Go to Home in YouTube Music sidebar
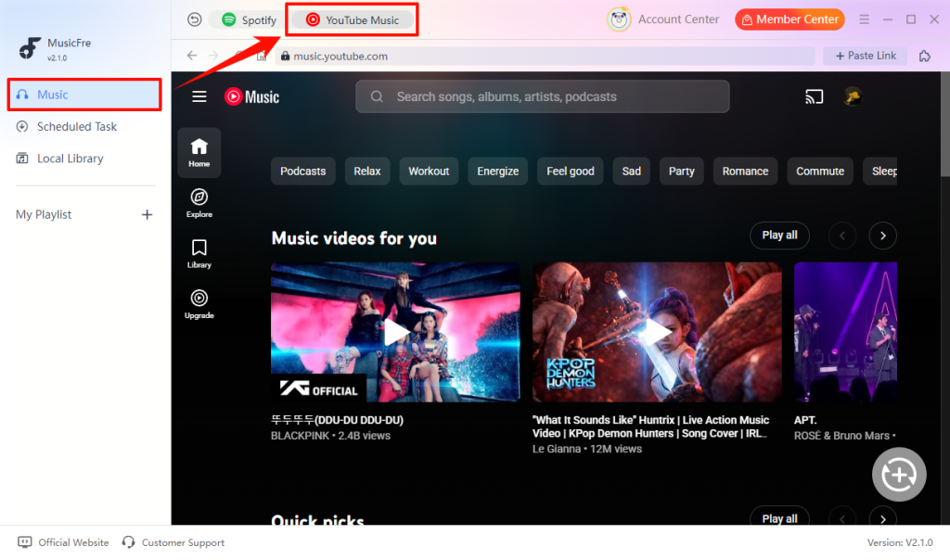Viewport: 950px width, 560px height. pyautogui.click(x=199, y=153)
